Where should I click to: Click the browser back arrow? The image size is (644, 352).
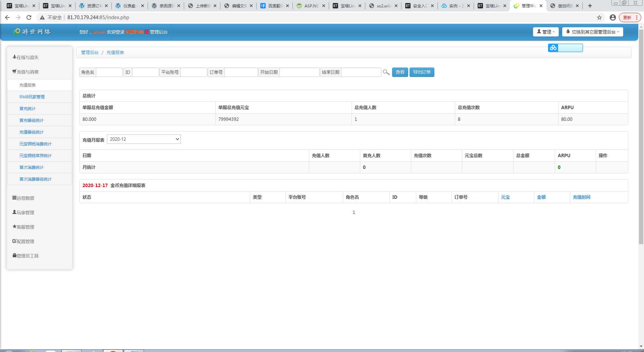coord(7,17)
